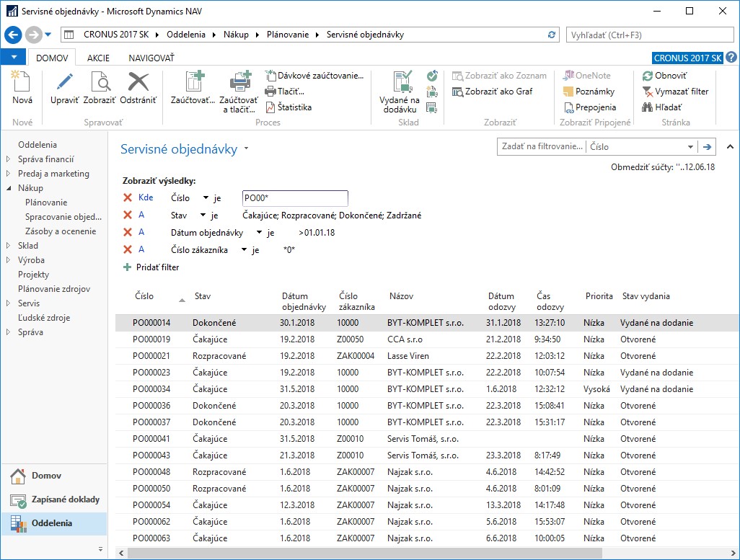Screen dimensions: 740x560
Task: Click the Hľadať binoculars icon
Action: click(x=647, y=107)
